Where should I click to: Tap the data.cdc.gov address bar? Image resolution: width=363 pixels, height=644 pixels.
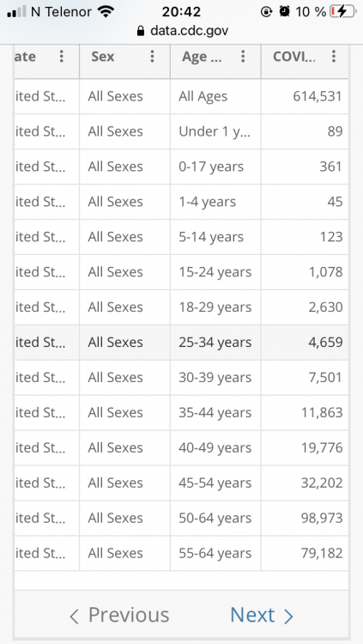point(182,31)
